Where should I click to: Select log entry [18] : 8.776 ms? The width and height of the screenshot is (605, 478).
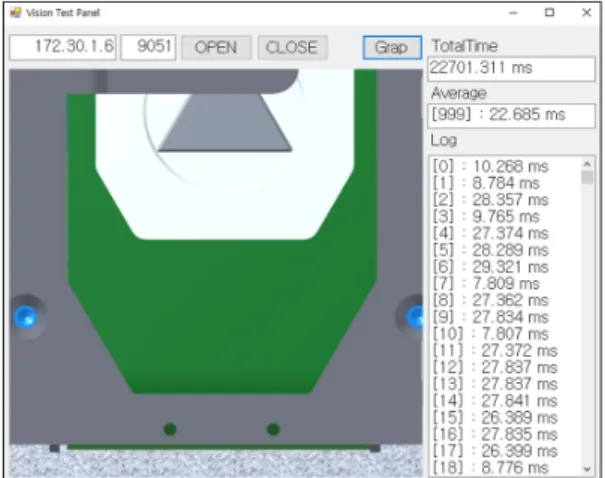tap(490, 468)
